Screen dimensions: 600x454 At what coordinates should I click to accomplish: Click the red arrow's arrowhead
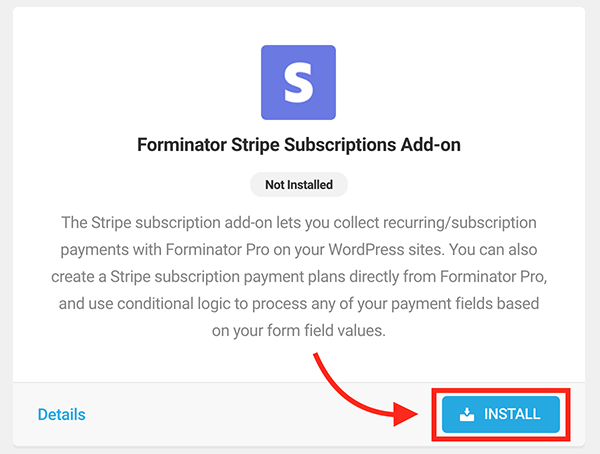coord(411,413)
